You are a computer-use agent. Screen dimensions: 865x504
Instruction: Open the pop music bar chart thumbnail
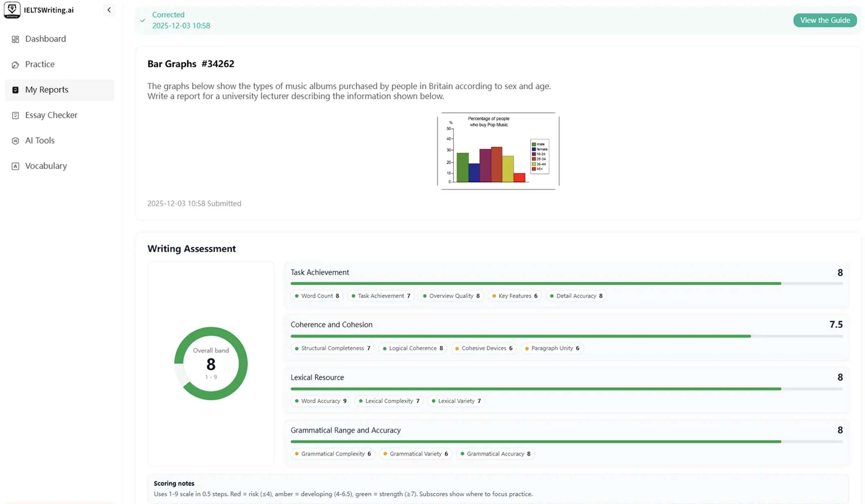pyautogui.click(x=498, y=151)
